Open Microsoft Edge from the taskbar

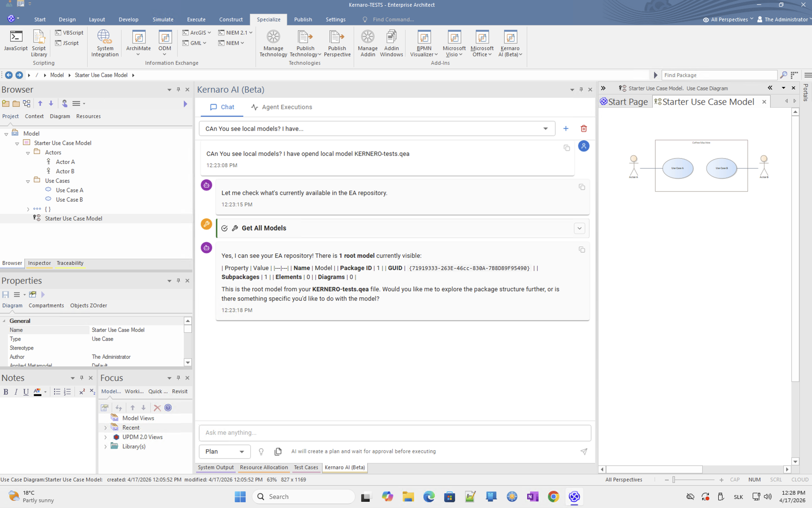(x=429, y=497)
